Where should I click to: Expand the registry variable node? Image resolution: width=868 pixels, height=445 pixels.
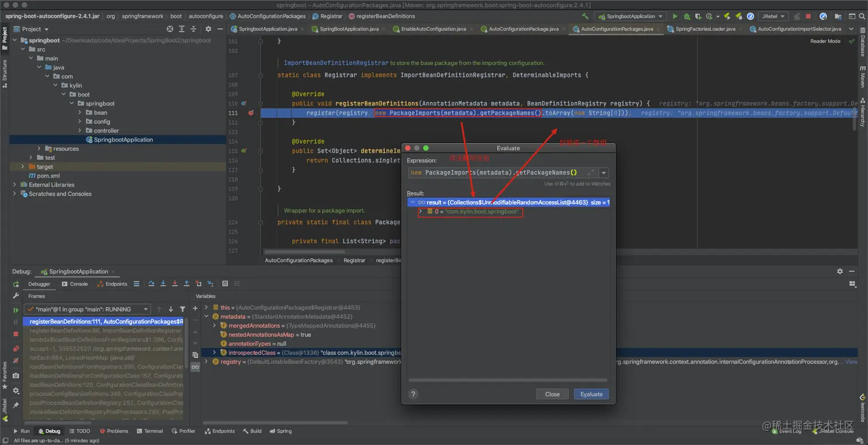coord(207,362)
